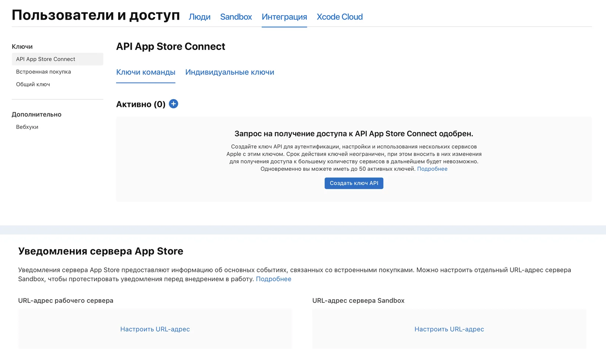Select the Интеграция tab
606x364 pixels.
click(284, 17)
